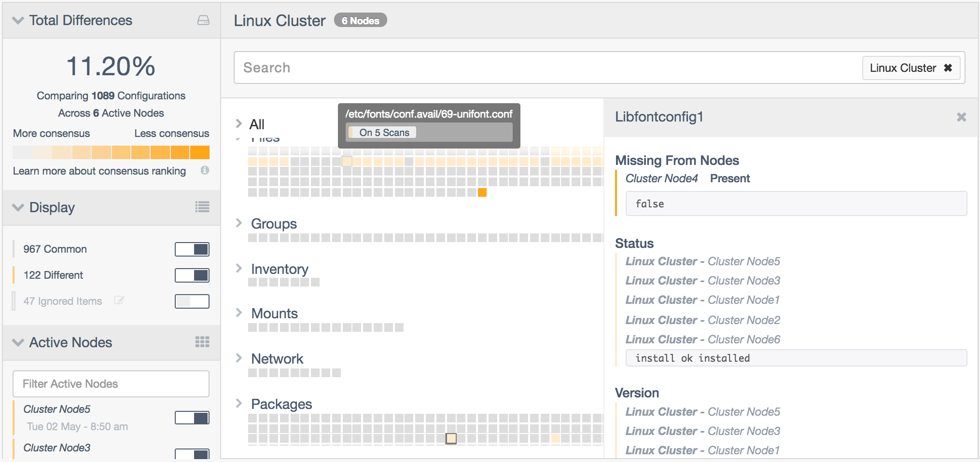Collapse the Display section

18,207
